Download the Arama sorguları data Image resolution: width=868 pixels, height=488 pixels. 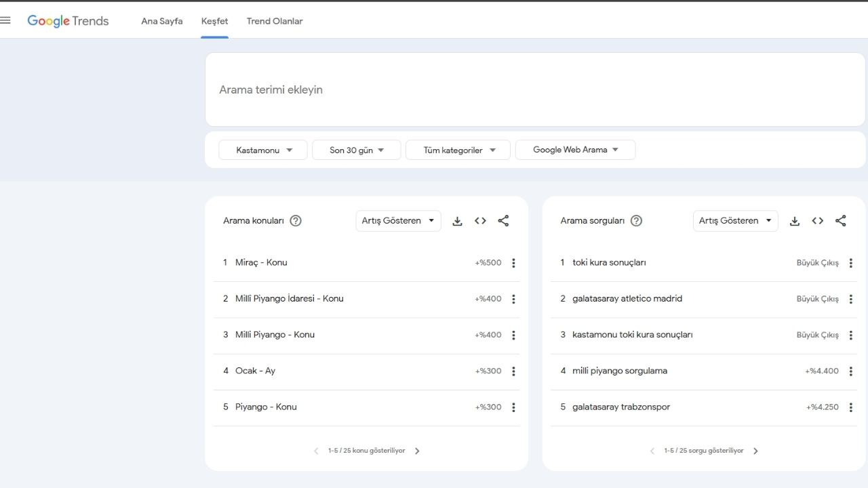click(795, 221)
